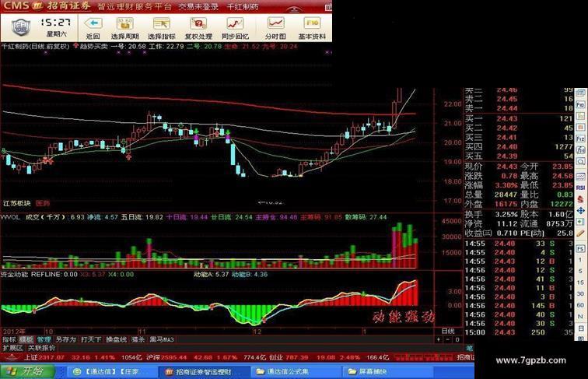Viewport: 588px width, 379px height.
Task: Open the Windows 开始 start button
Action: 27,371
